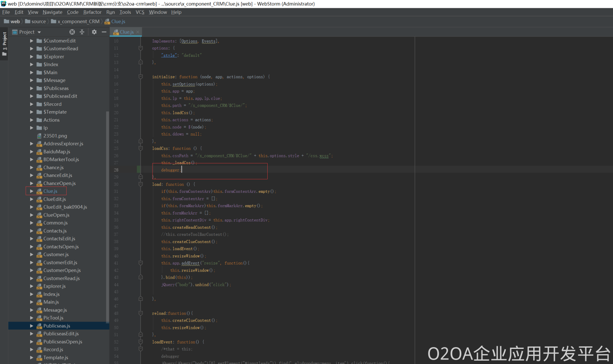The width and height of the screenshot is (613, 364).
Task: Select Customer.js in the project tree
Action: click(56, 255)
